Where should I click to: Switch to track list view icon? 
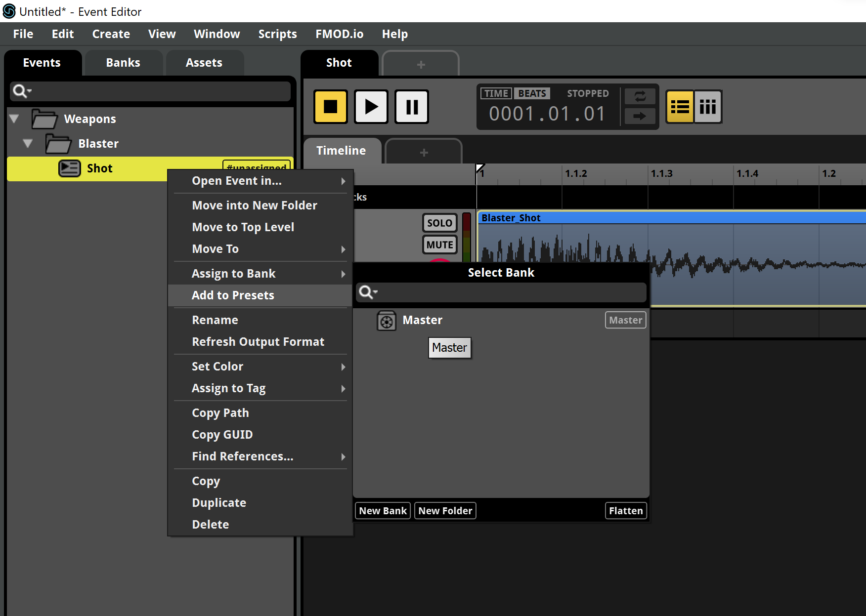(680, 106)
